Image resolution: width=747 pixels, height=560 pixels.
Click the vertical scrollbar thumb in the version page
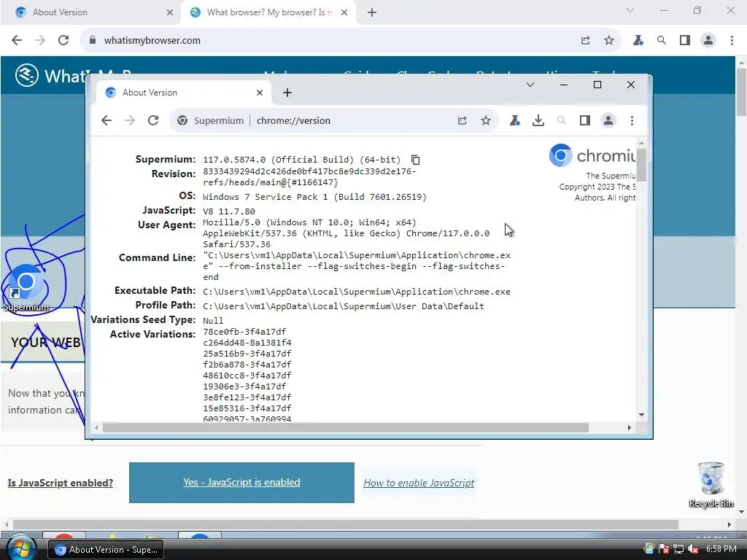click(x=641, y=165)
